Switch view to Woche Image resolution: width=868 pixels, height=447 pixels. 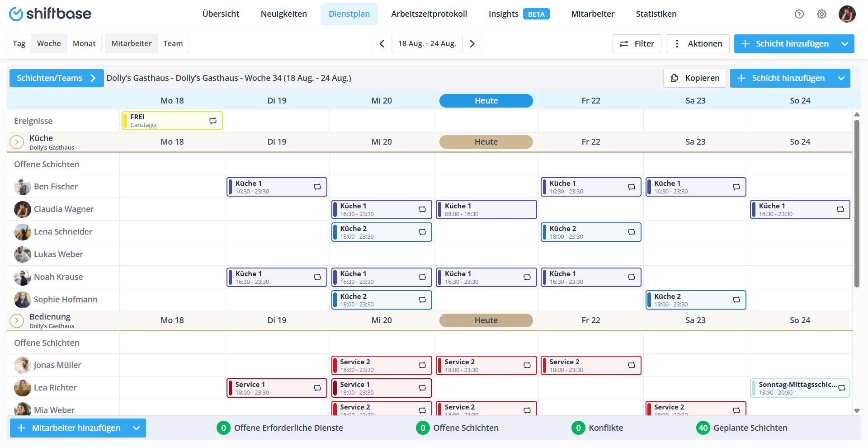pyautogui.click(x=49, y=44)
